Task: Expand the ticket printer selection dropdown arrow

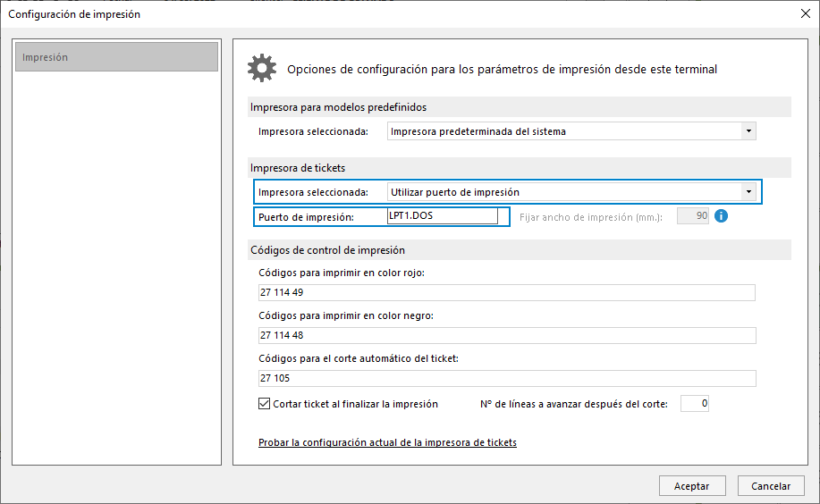Action: coord(748,192)
